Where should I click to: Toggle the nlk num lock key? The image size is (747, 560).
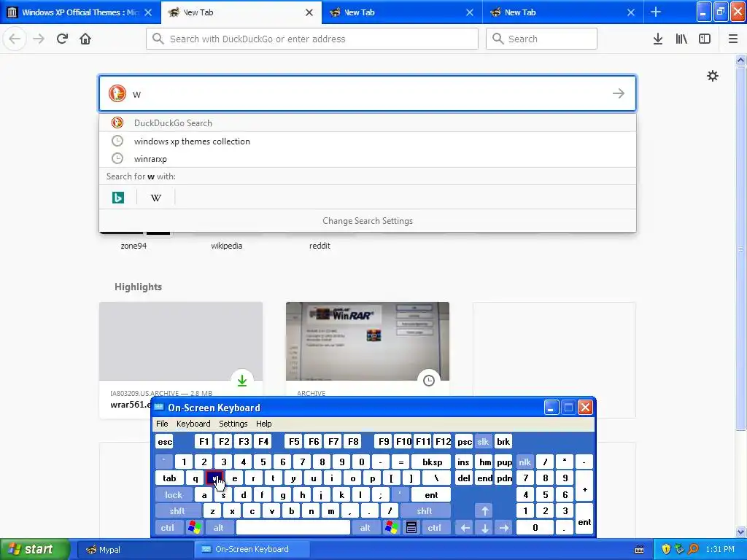click(x=525, y=462)
